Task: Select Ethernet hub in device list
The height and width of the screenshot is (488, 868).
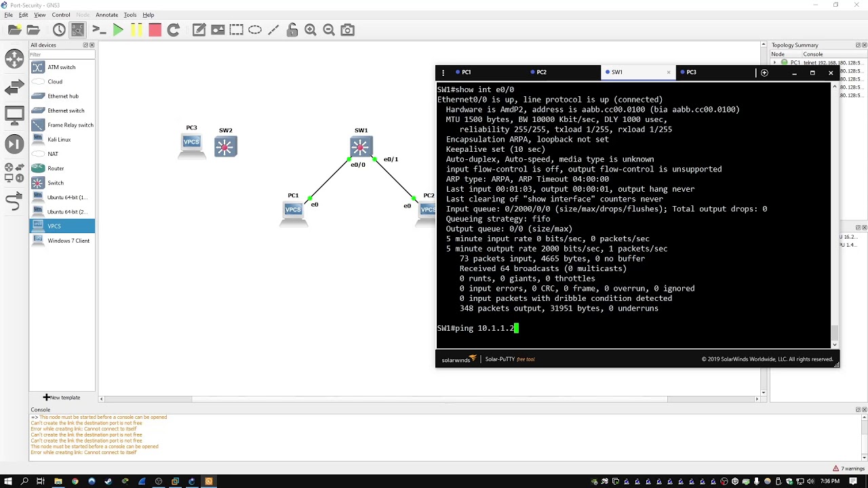Action: click(62, 96)
